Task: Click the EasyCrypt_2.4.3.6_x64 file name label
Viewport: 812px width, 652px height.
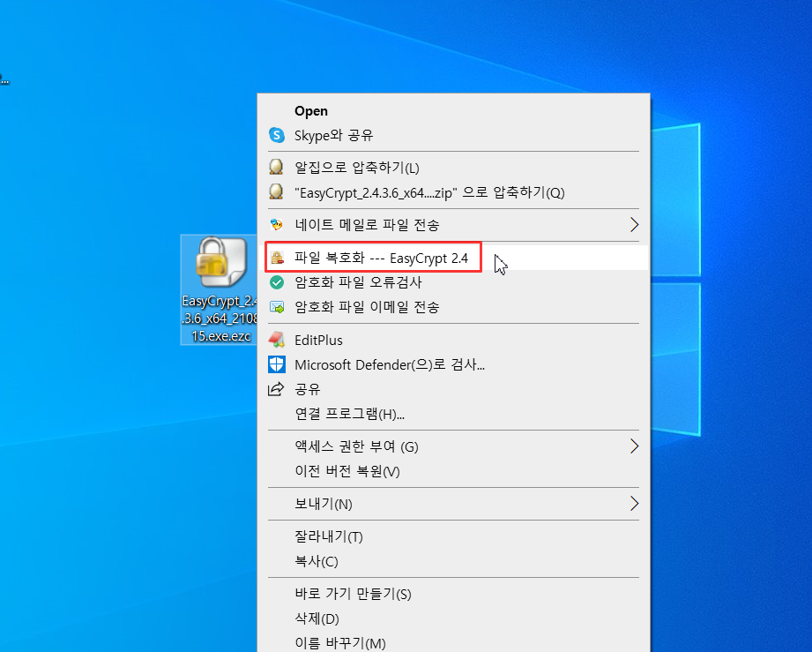Action: pos(220,319)
